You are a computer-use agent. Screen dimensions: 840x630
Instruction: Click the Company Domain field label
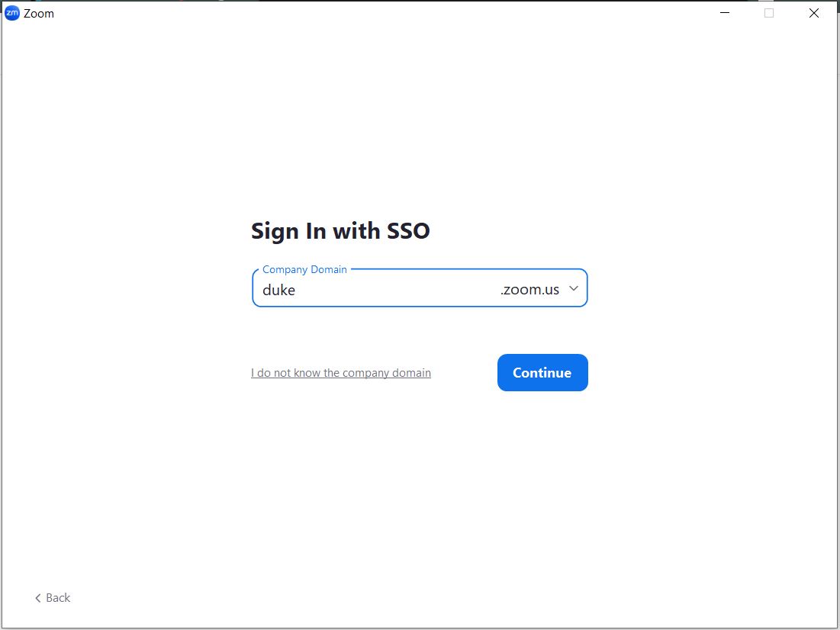304,269
